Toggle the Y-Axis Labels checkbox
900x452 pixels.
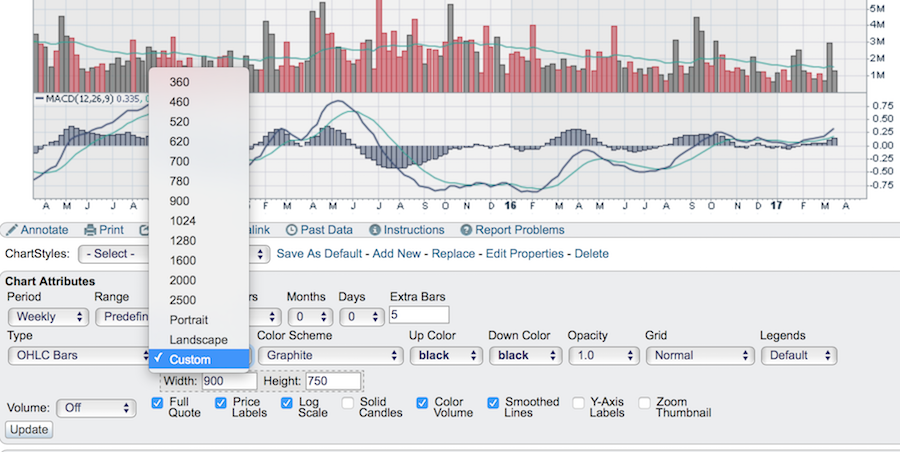pos(579,403)
